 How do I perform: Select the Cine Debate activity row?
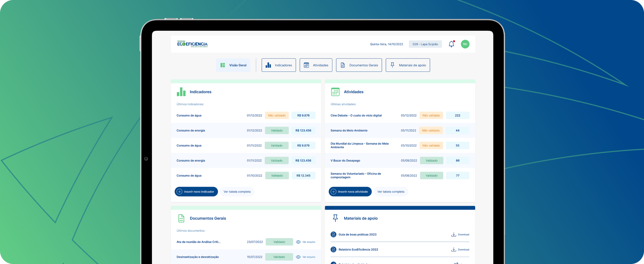point(356,115)
